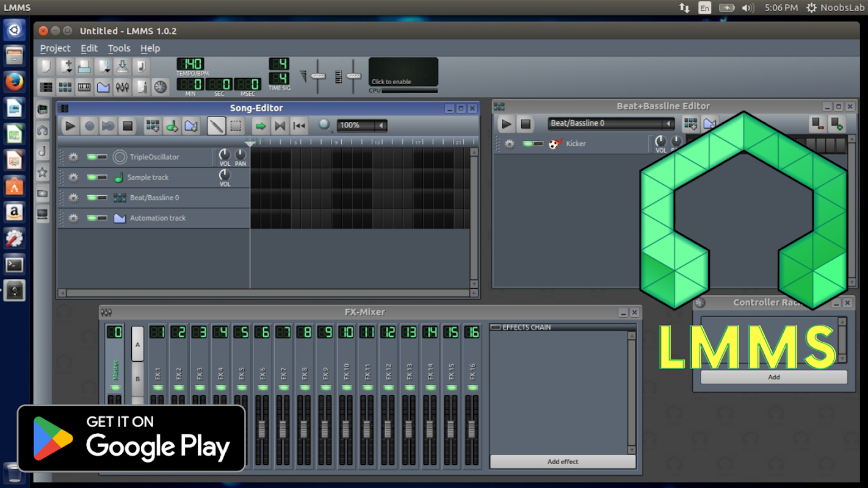Open the Instrument plugins sidebar tab
The width and height of the screenshot is (868, 488).
(x=43, y=110)
